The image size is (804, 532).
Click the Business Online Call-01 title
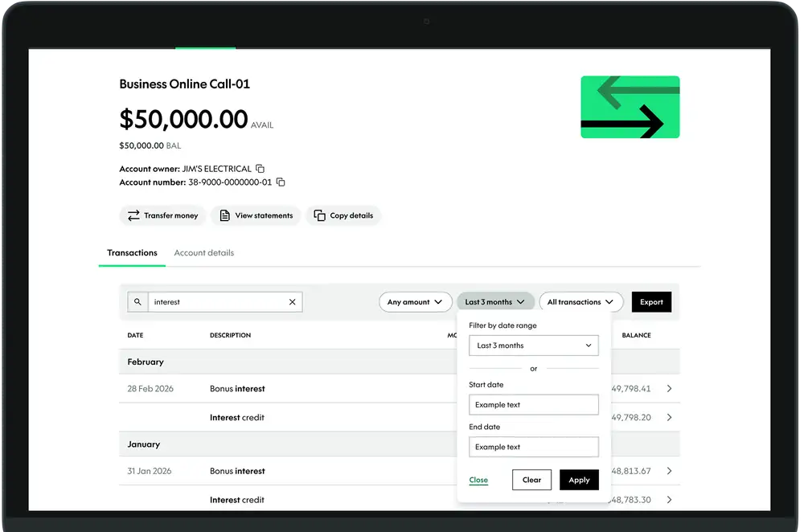(x=185, y=84)
